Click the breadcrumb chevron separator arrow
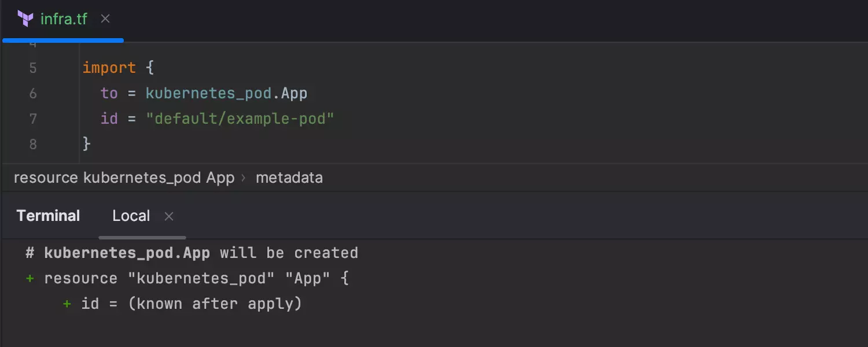The width and height of the screenshot is (868, 347). (244, 178)
